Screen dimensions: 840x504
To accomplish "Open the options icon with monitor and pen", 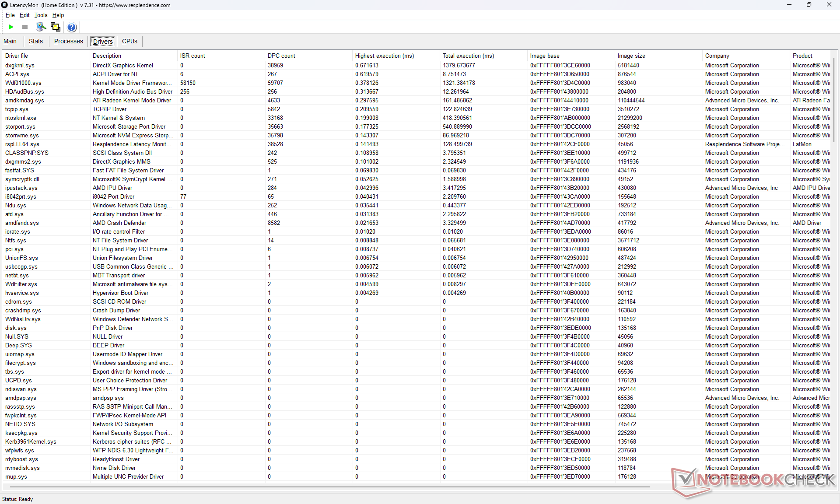I will tap(41, 27).
